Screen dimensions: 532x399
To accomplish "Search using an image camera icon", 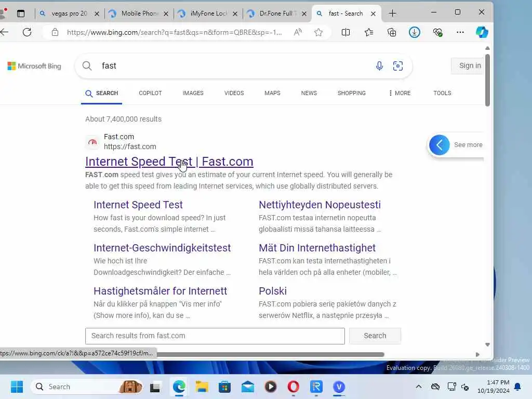I will pos(397,66).
